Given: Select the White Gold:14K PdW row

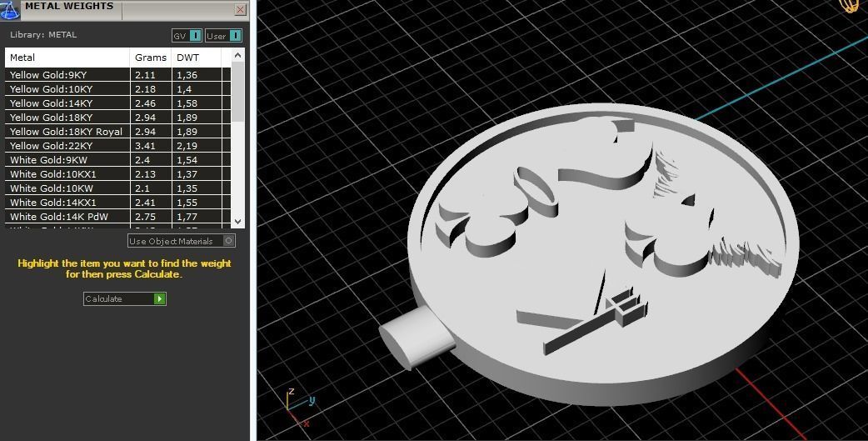Looking at the screenshot, I should click(118, 217).
